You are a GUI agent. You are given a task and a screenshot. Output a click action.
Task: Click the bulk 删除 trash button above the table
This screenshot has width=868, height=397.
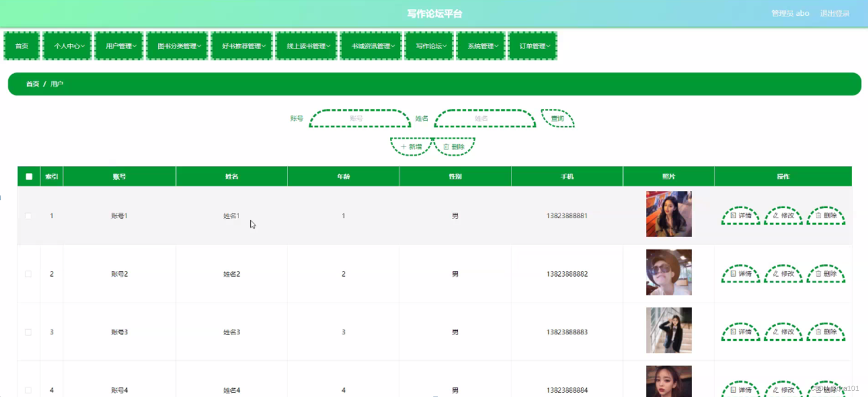454,147
